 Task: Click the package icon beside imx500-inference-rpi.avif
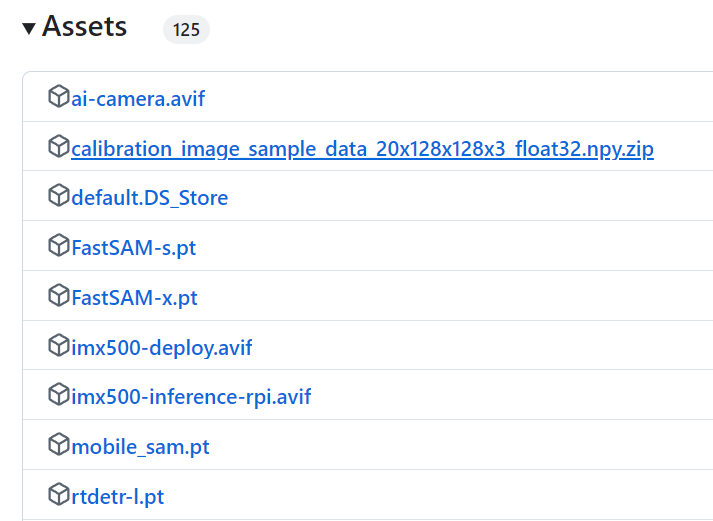point(59,395)
